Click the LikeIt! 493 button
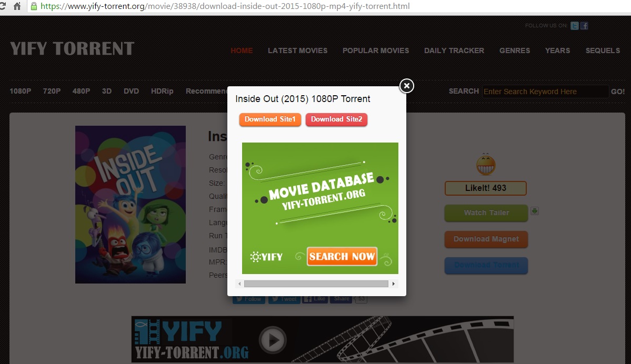This screenshot has height=364, width=631. [x=486, y=188]
